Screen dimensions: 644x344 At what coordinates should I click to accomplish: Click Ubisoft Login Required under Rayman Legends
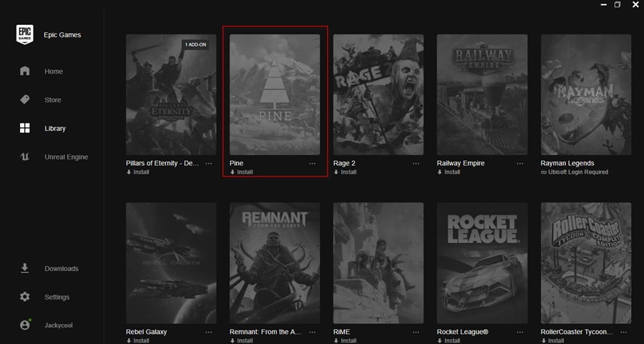[x=575, y=172]
